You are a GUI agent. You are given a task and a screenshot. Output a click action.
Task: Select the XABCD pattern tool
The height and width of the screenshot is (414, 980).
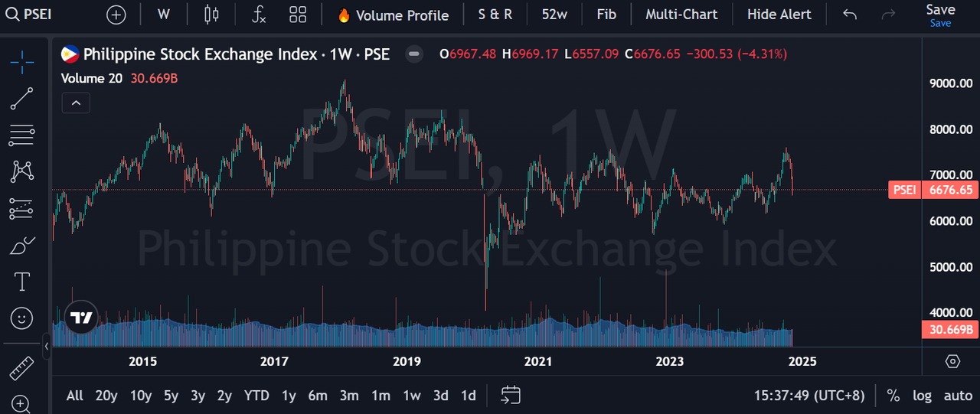(x=22, y=171)
